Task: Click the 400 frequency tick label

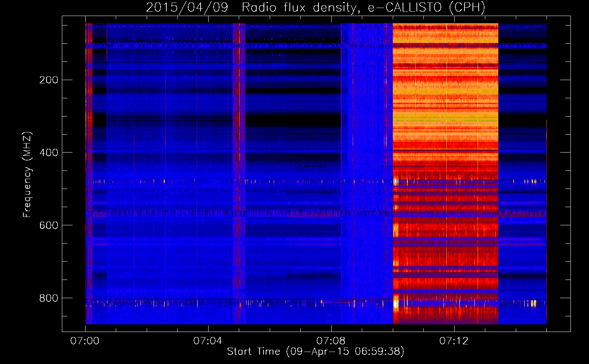Action: tap(49, 153)
